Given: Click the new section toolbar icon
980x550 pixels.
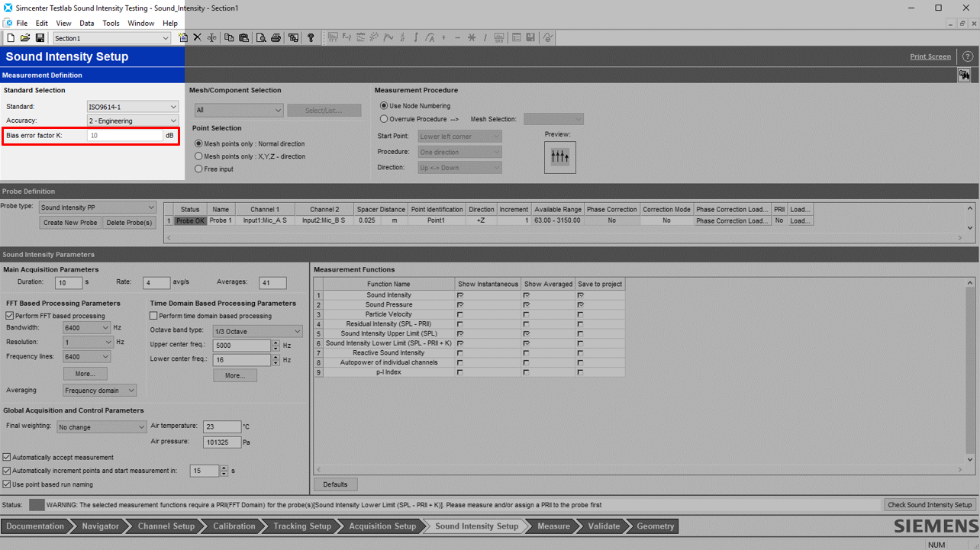Looking at the screenshot, I should point(183,37).
